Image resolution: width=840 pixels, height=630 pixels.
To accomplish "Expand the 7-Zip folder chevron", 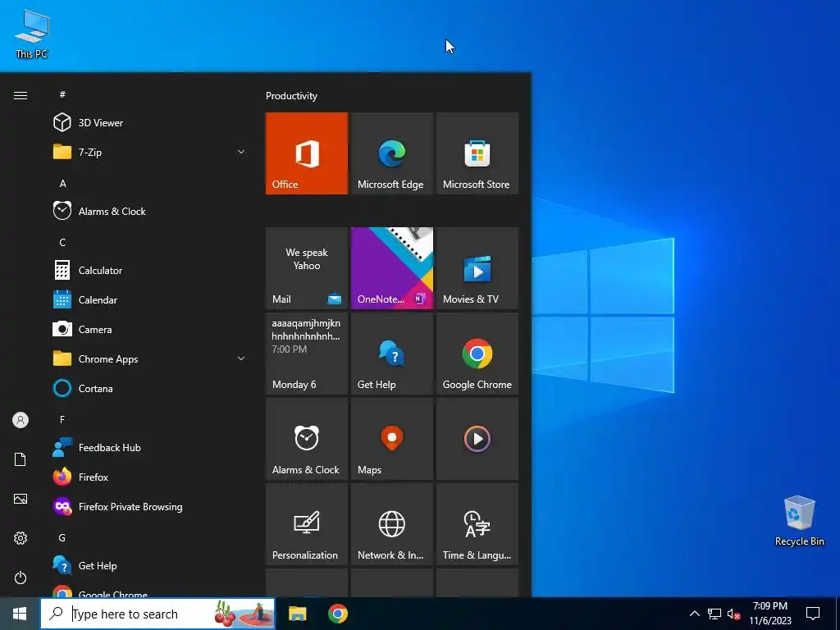I will click(x=241, y=152).
